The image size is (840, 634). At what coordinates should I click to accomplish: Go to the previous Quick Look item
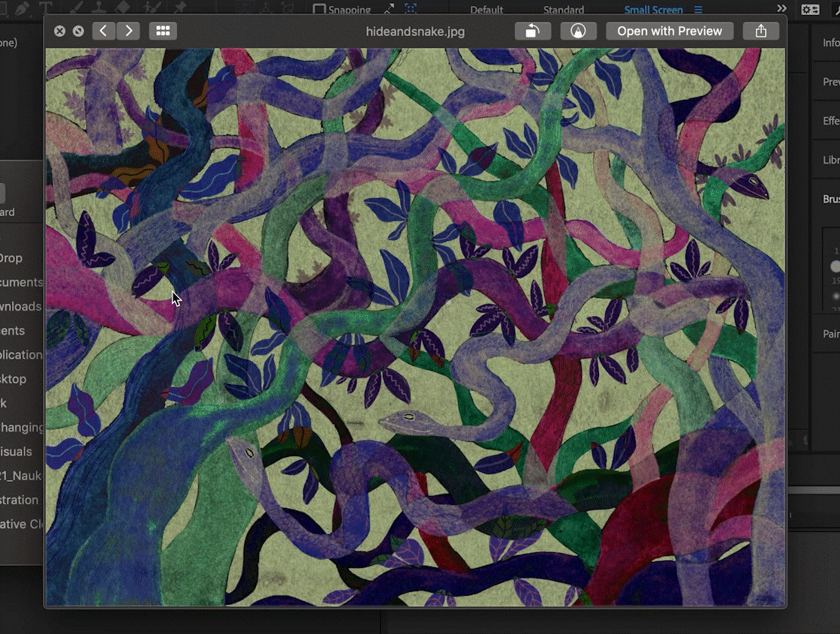(x=104, y=31)
